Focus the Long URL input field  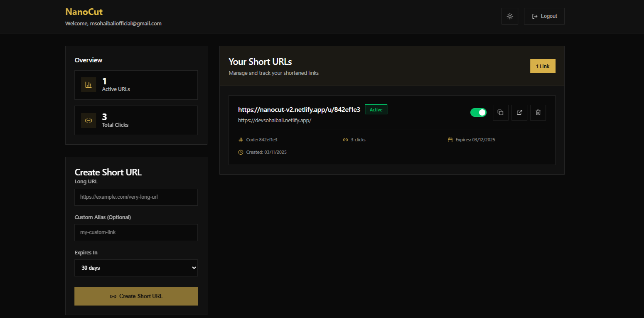point(136,197)
